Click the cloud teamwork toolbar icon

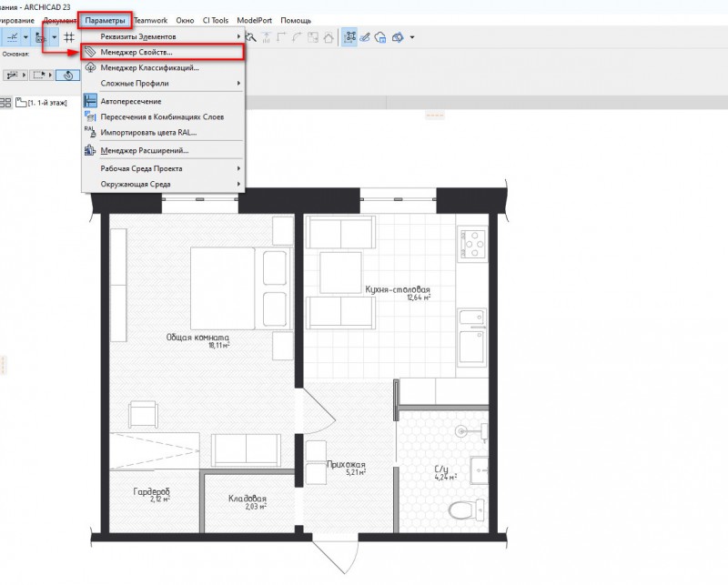[380, 37]
